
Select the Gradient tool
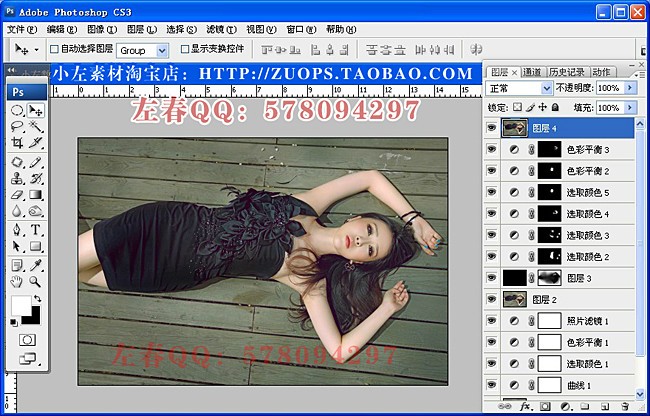click(36, 195)
